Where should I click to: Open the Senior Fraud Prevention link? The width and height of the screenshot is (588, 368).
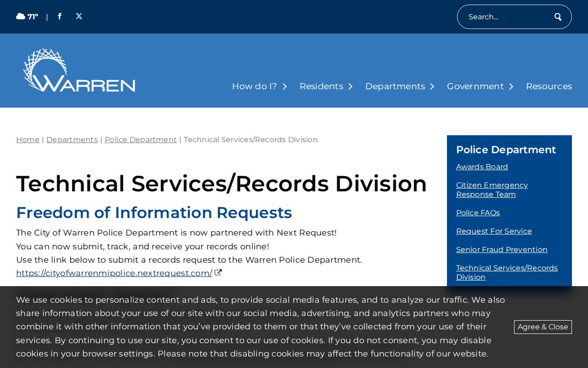502,250
